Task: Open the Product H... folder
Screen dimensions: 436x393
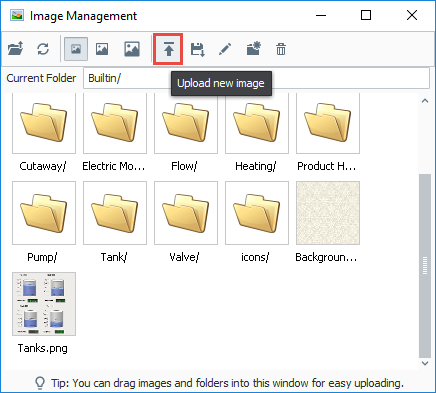Action: click(328, 123)
